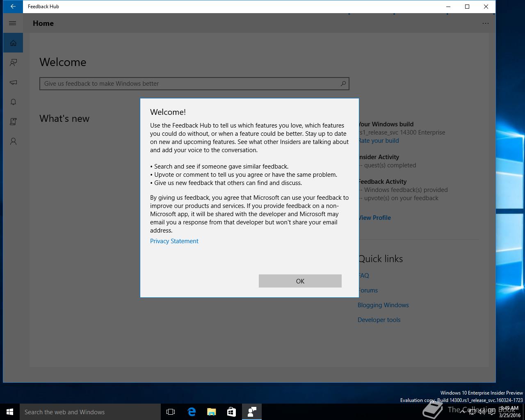Open the Store from the taskbar
This screenshot has width=525, height=420.
coord(232,412)
